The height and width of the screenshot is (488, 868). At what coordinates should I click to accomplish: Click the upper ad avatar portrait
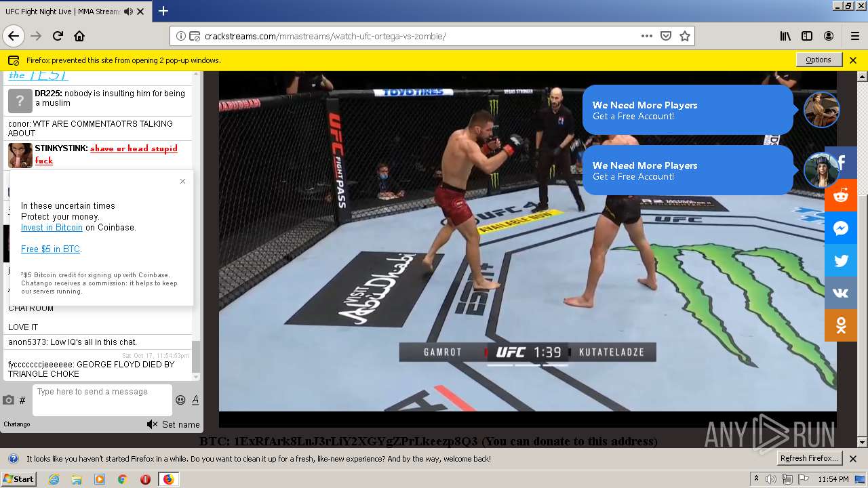coord(822,110)
